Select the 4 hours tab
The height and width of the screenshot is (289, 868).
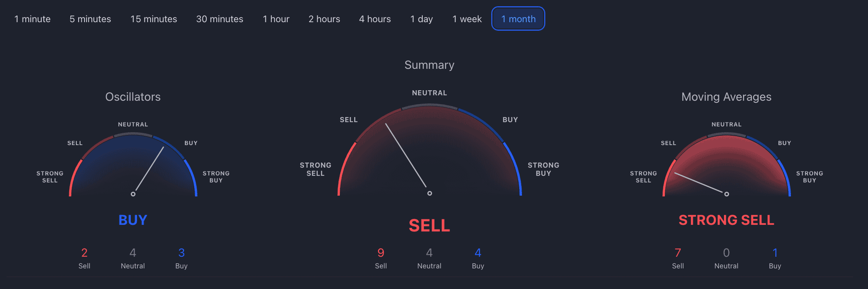click(375, 19)
